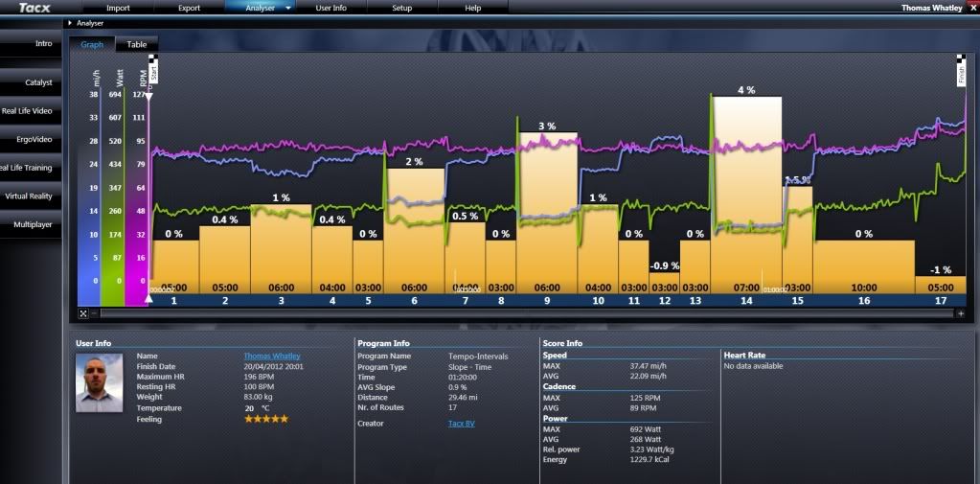Click the user profile photo
This screenshot has width=980, height=484.
(x=100, y=382)
